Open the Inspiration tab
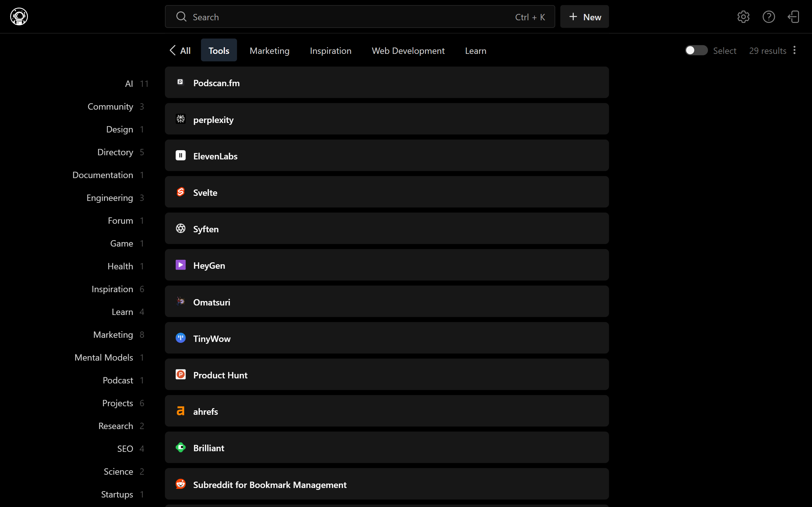This screenshot has height=507, width=812. click(x=331, y=51)
